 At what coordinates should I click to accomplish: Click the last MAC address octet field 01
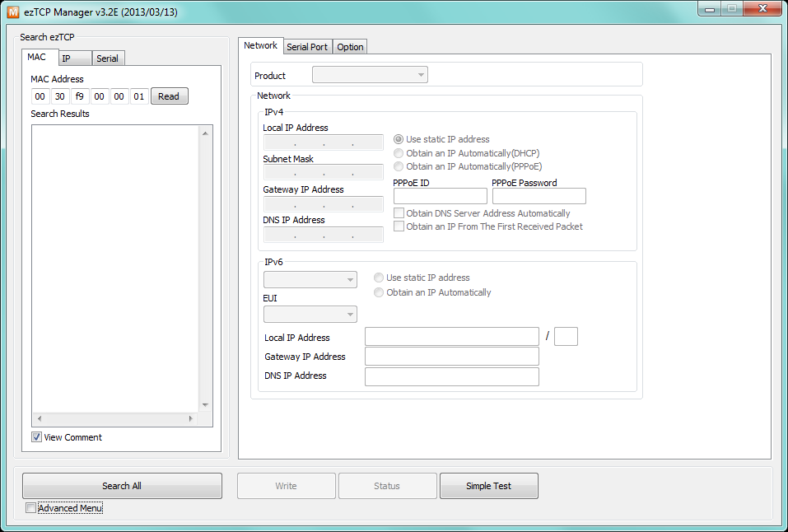tap(138, 96)
